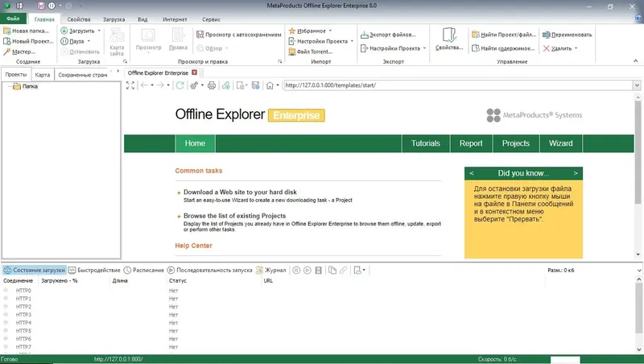Click the save icon in quick access toolbar
Image resolution: width=644 pixels, height=364 pixels.
pos(41,6)
